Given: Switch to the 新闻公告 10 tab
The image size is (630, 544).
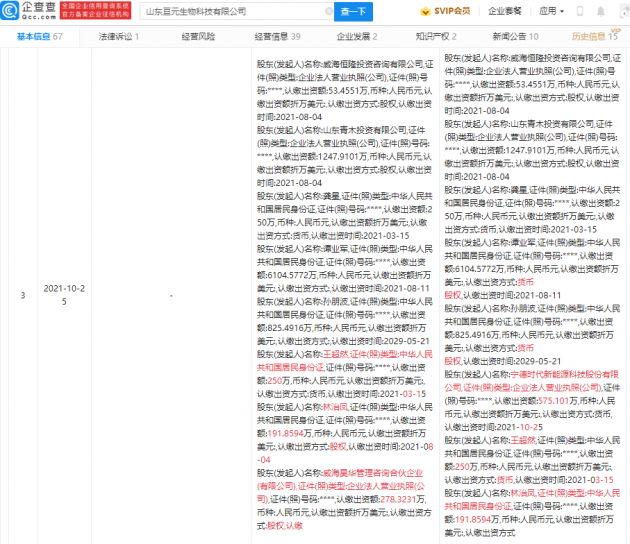Looking at the screenshot, I should [515, 37].
